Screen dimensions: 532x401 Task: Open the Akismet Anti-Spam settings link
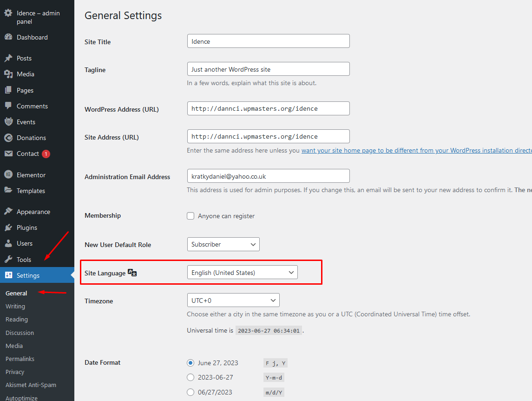31,385
